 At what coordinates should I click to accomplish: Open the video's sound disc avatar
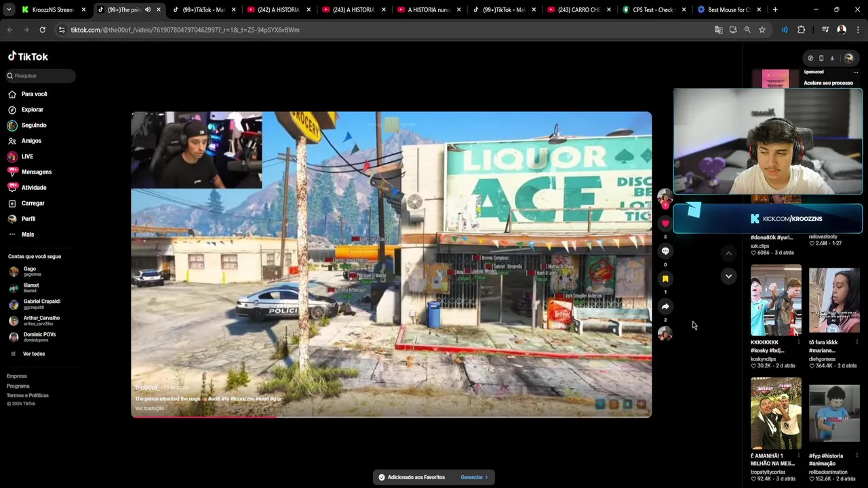(665, 333)
